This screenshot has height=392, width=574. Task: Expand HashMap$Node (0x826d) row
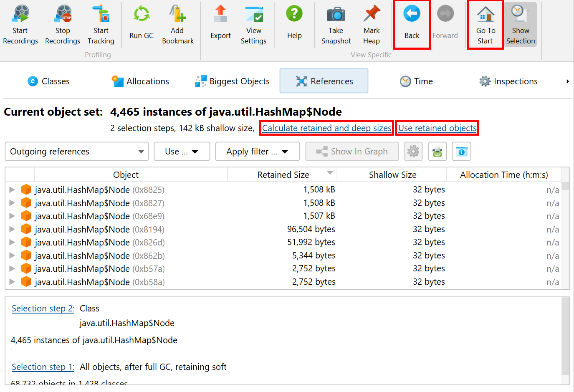pos(12,243)
